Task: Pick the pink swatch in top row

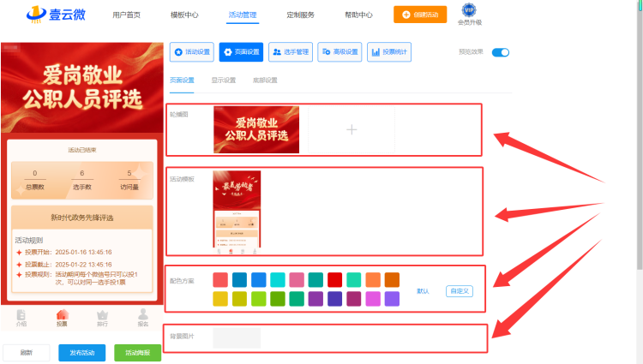Action: point(297,280)
